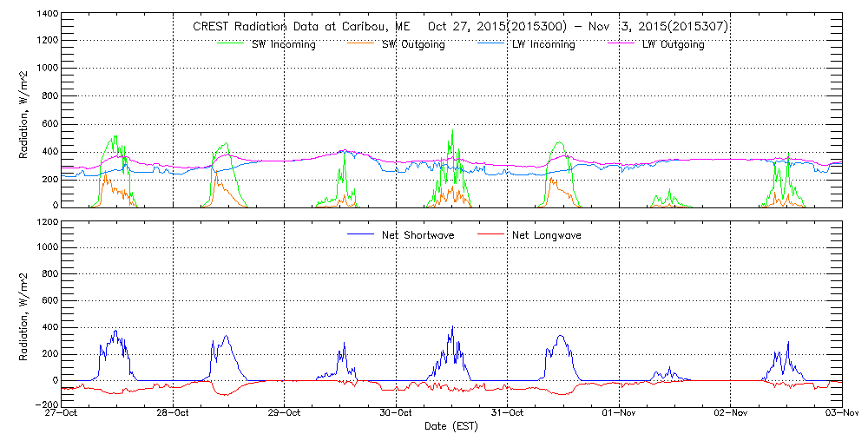The image size is (868, 434).
Task: Click the 1400 tick label on upper chart
Action: pos(47,15)
